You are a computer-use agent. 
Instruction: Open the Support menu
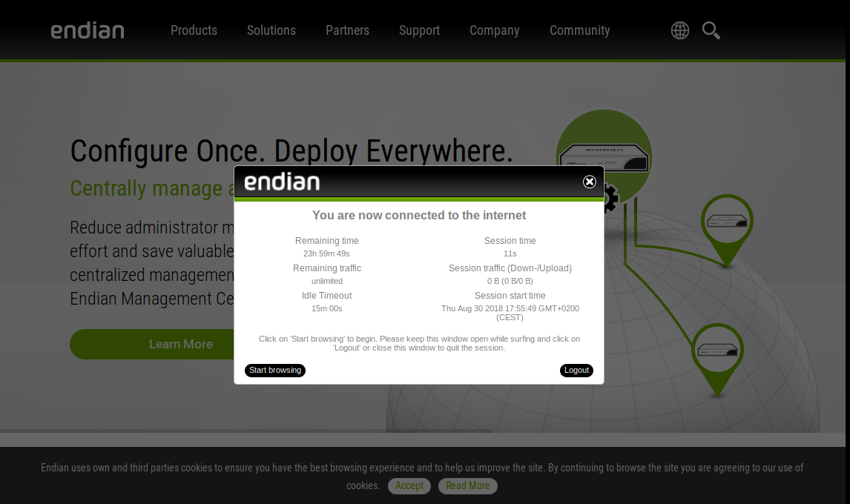click(x=420, y=30)
